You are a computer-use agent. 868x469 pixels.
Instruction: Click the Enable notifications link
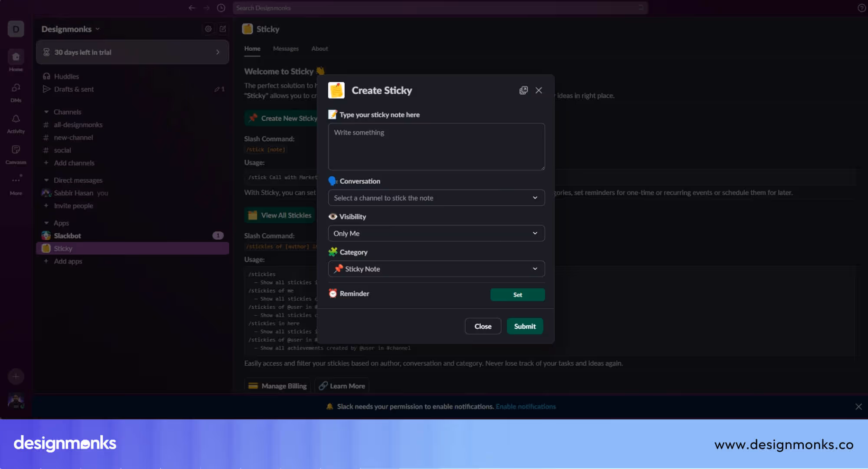[x=526, y=406]
